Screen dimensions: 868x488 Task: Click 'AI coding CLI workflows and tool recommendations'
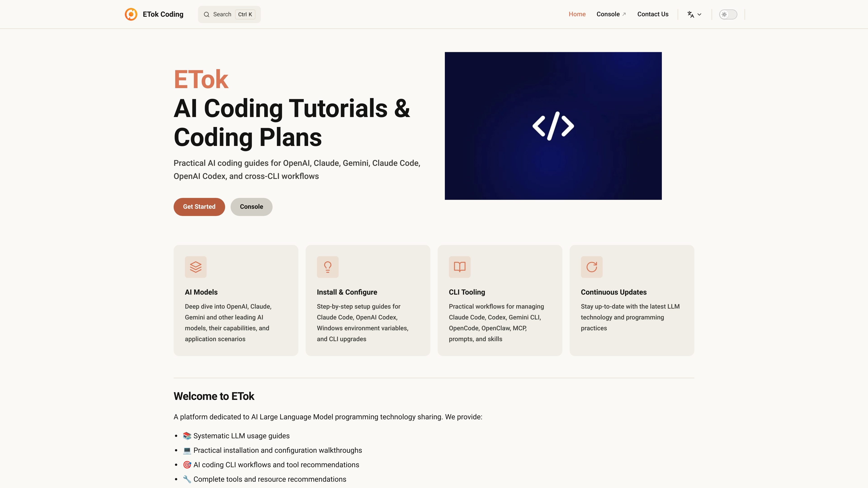tap(276, 465)
